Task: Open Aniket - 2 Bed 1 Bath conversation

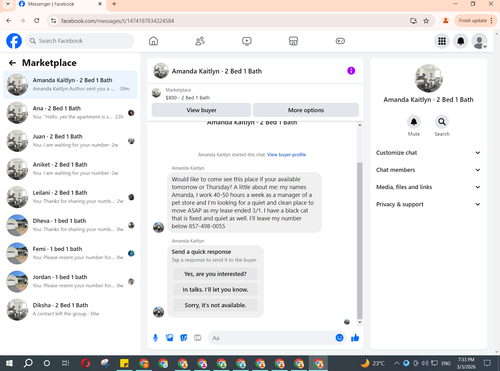Action: [x=70, y=169]
